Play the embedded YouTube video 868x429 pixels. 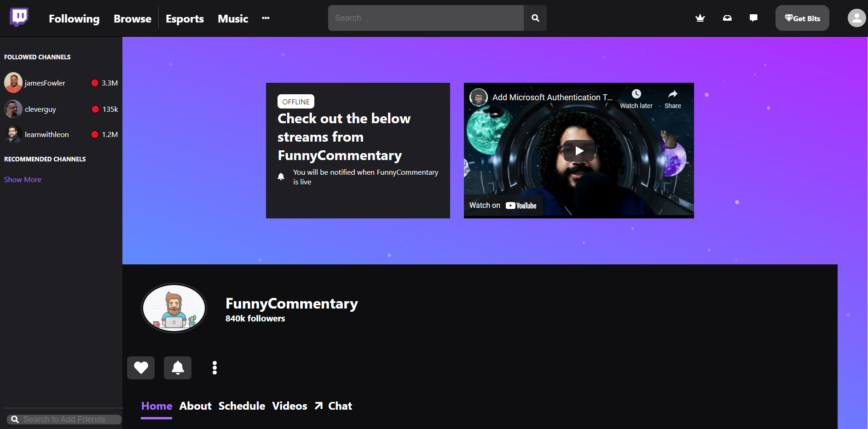tap(579, 150)
